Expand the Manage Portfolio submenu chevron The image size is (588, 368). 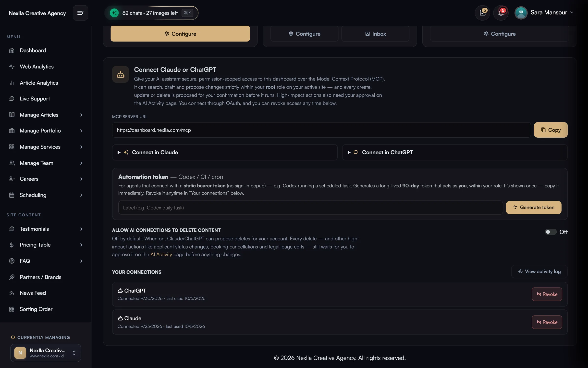click(x=81, y=131)
